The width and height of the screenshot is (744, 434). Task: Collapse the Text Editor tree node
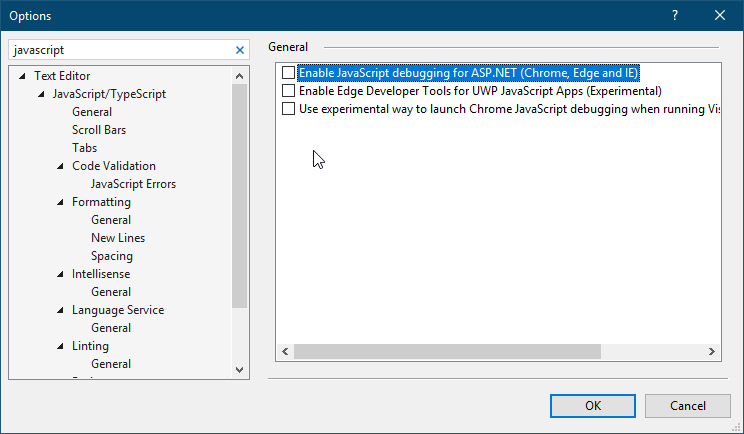23,76
